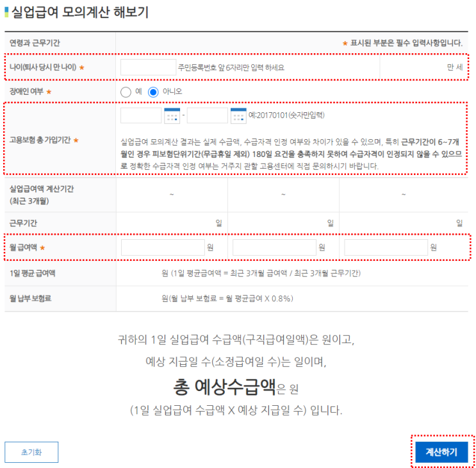The width and height of the screenshot is (476, 468).
Task: Click the '예상 지급일 수(소정급여일 수)' line
Action: pyautogui.click(x=236, y=362)
